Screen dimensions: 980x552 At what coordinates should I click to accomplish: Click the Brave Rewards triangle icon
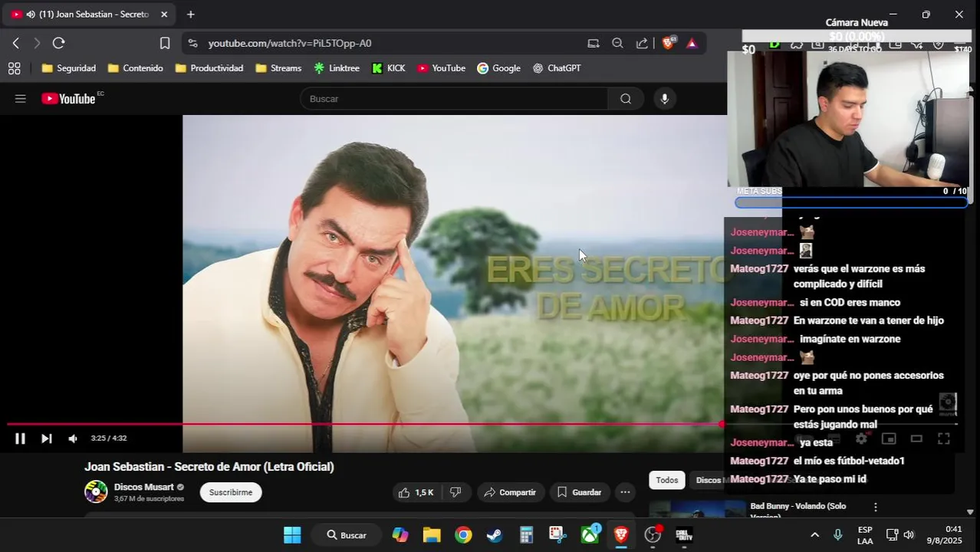692,43
